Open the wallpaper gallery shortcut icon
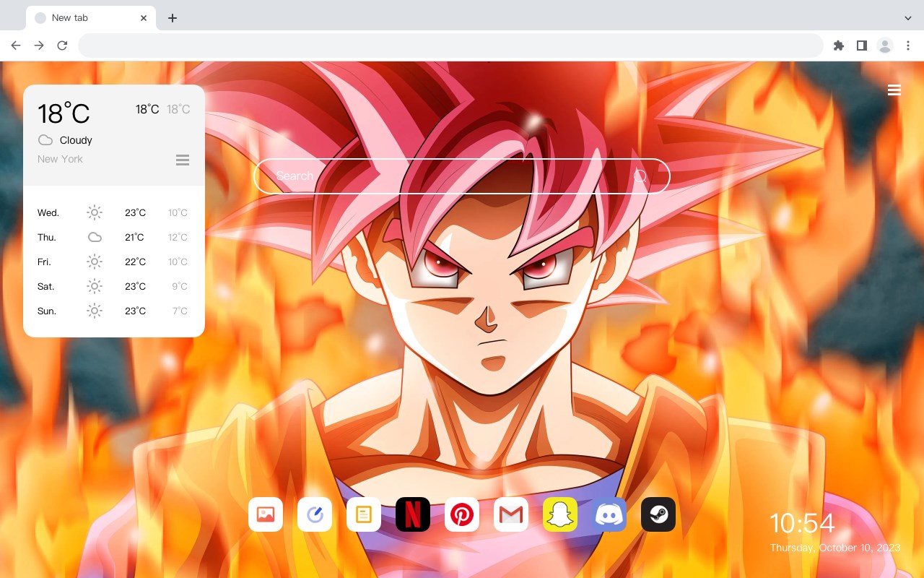924x578 pixels. (266, 514)
